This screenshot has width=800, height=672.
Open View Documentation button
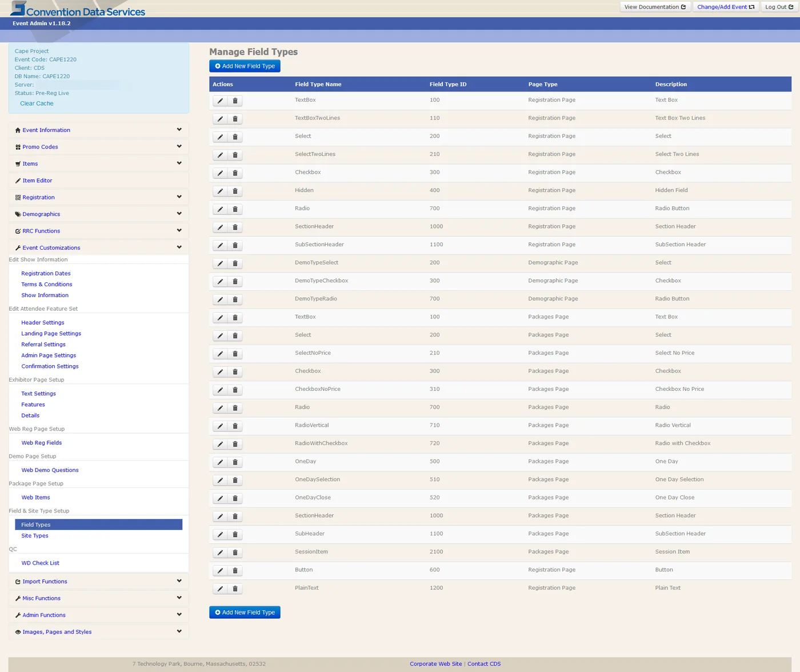(655, 7)
